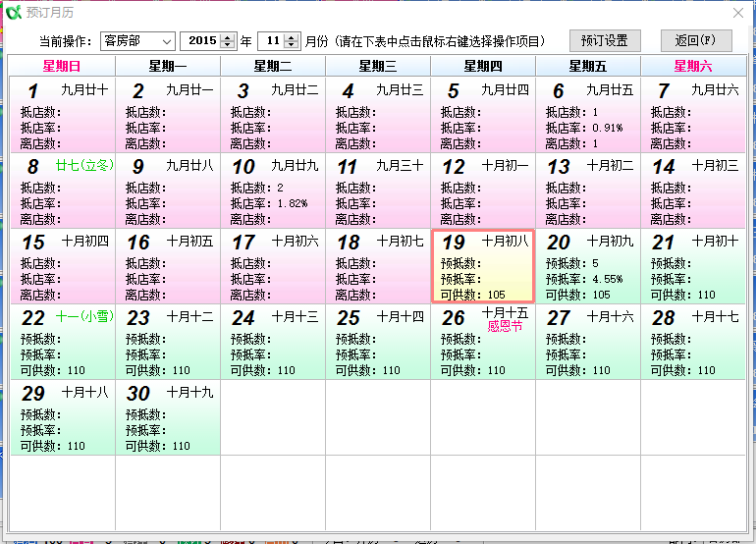This screenshot has height=544, width=756.
Task: Select day 4 cell 九月廿三
Action: [x=378, y=115]
